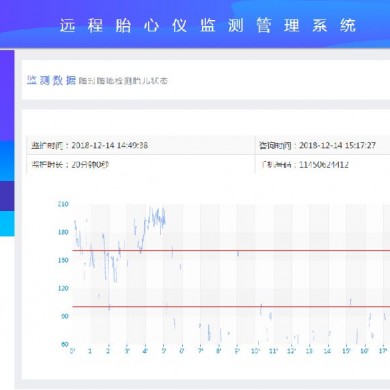Click the 150 label on the heart-rate axis
This screenshot has height=390, width=390.
pyautogui.click(x=63, y=260)
